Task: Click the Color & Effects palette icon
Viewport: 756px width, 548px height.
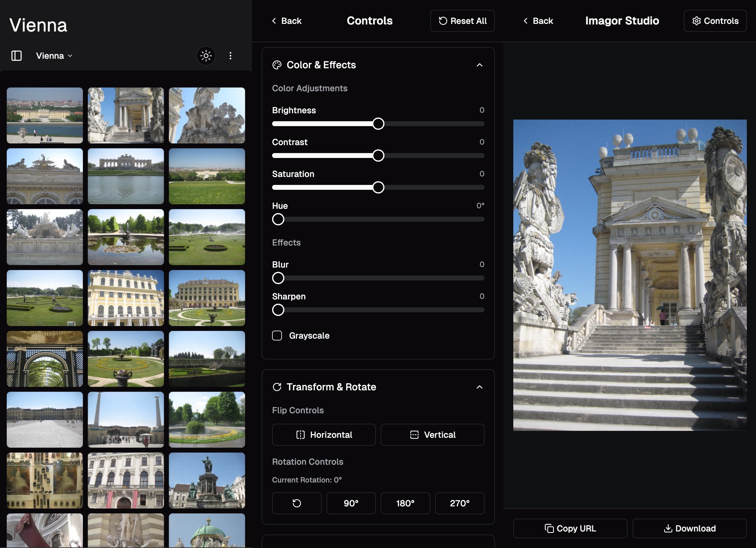Action: coord(277,65)
